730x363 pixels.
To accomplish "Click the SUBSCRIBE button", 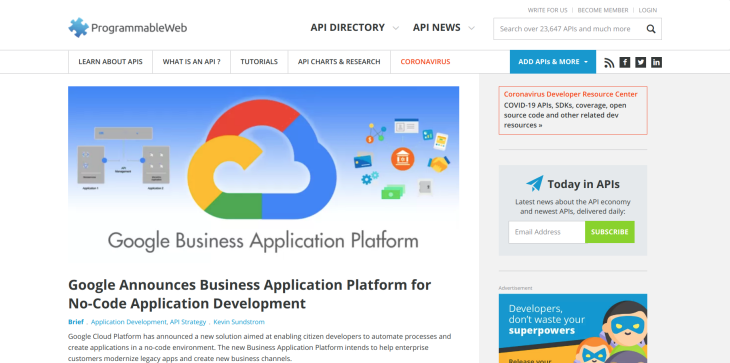I will pos(609,232).
